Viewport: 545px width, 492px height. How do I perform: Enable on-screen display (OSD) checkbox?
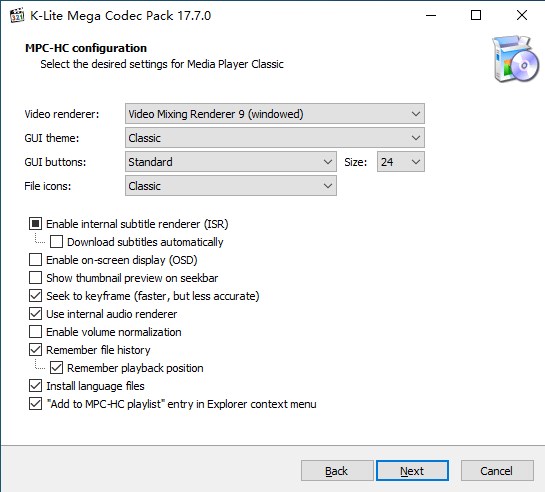(35, 260)
